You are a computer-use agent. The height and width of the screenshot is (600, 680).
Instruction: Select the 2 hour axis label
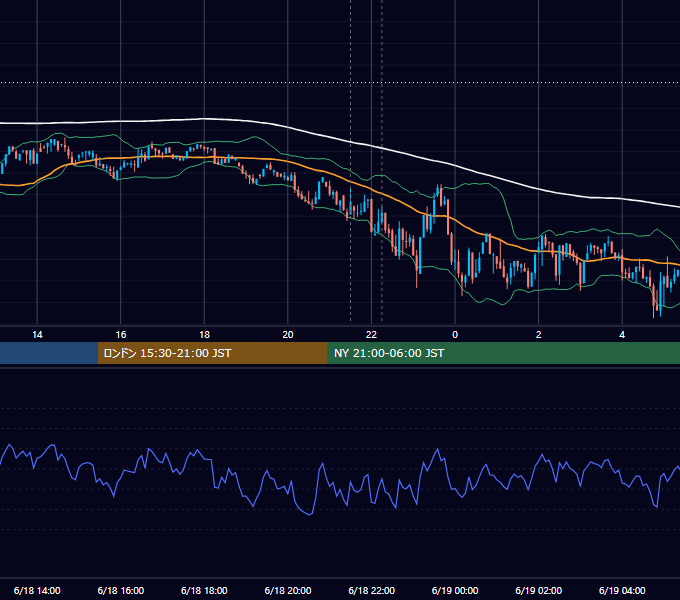[538, 335]
